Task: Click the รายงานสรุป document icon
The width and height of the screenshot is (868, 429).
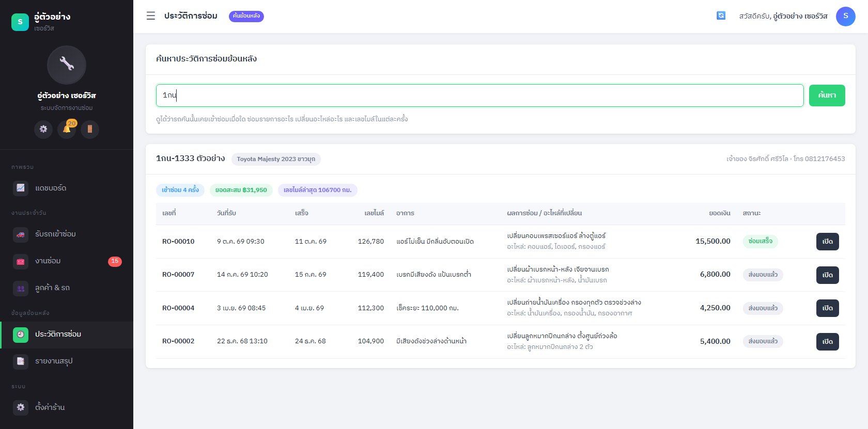Action: 21,361
